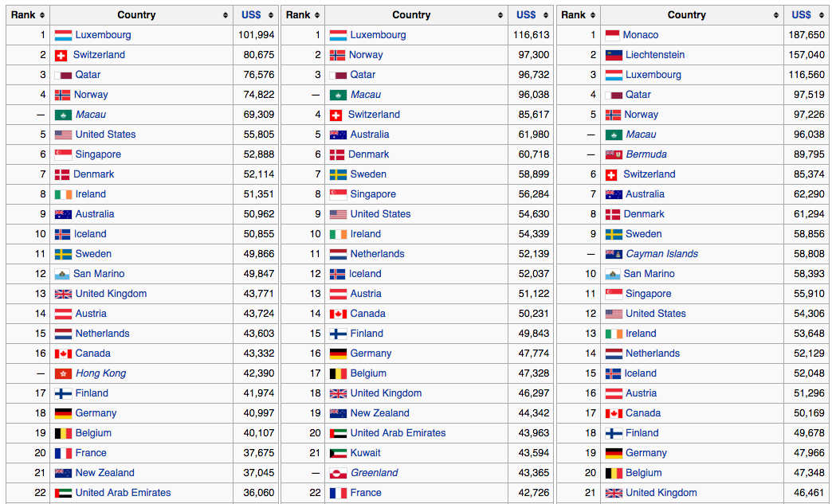This screenshot has width=832, height=504.
Task: Click the Monaco flag icon
Action: coord(612,35)
